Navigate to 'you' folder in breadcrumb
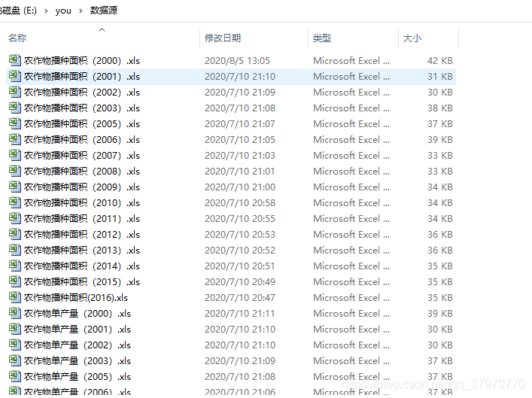 [x=63, y=11]
